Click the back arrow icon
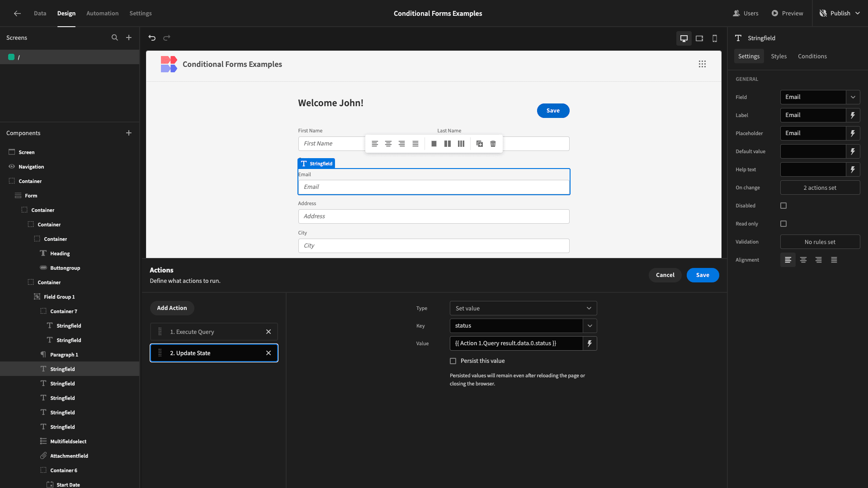868x488 pixels. [17, 14]
